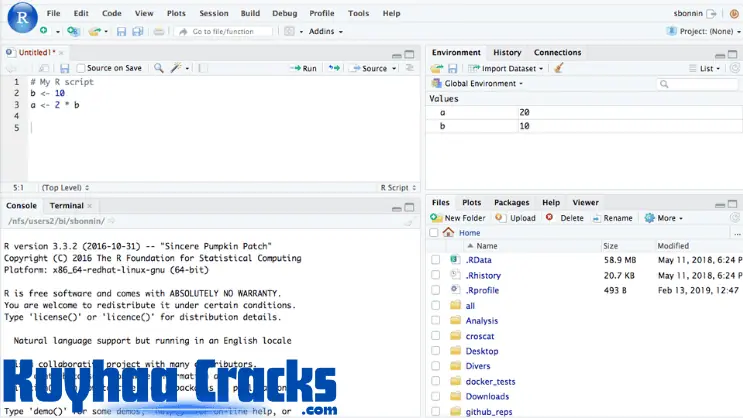The width and height of the screenshot is (743, 418).
Task: Click the broom icon to clear Environment
Action: (558, 68)
